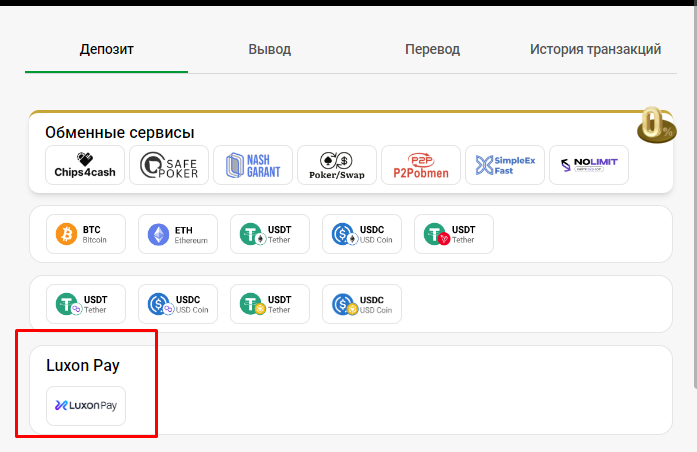Select USDC USD Coin with Polygon badge

(x=178, y=304)
